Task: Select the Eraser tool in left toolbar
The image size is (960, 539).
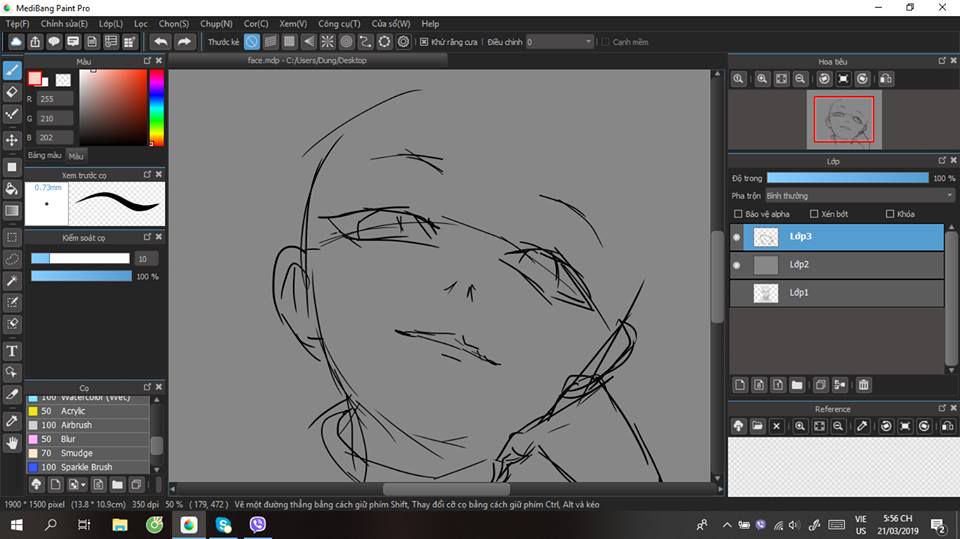Action: coord(12,92)
